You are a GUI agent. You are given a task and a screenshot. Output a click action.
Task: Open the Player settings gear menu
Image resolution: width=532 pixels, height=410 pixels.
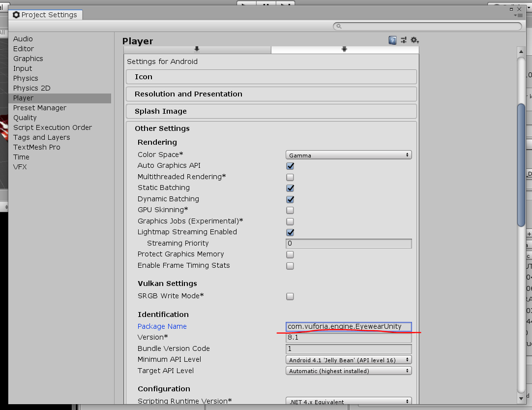click(414, 40)
